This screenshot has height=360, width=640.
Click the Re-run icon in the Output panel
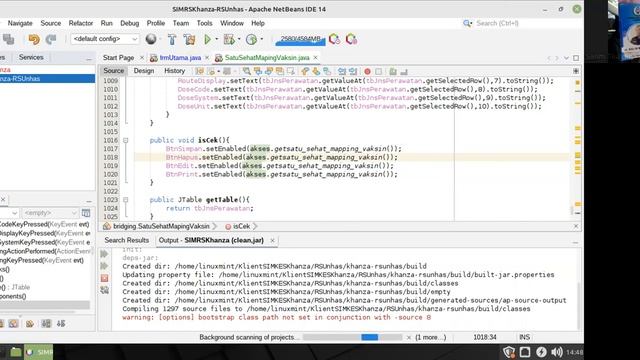[104, 254]
